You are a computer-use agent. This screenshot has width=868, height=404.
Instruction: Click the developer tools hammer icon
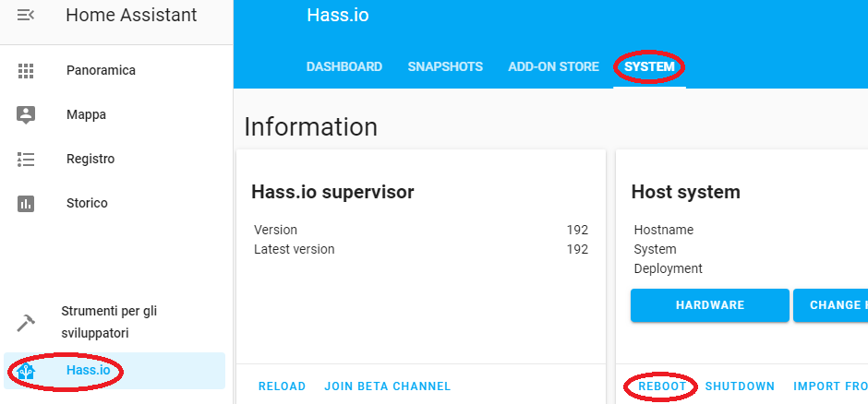pos(26,323)
